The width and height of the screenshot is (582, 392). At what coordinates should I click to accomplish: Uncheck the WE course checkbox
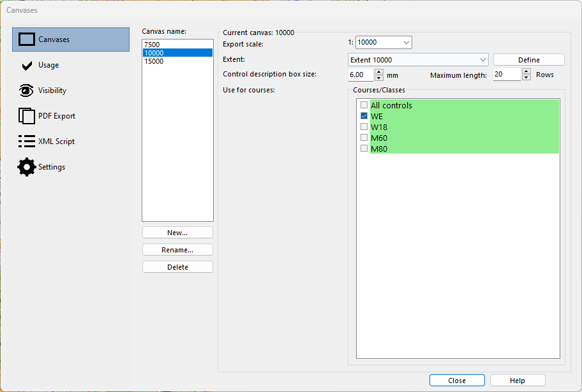point(364,116)
